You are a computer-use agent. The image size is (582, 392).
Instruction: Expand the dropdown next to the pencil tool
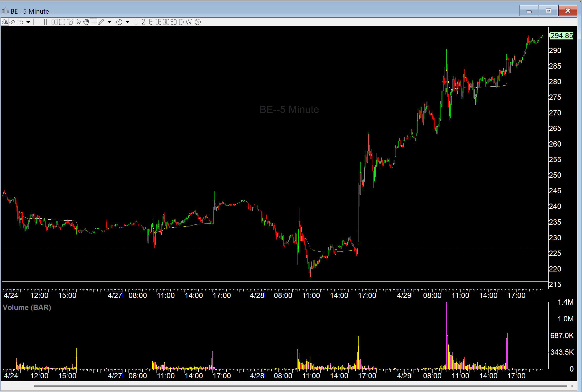[x=109, y=22]
